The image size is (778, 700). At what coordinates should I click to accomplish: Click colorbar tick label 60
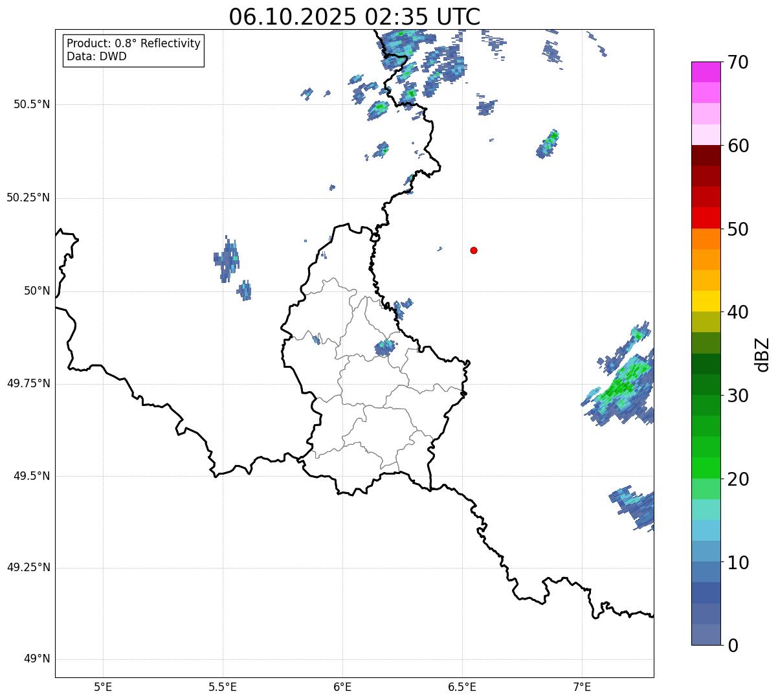(738, 146)
